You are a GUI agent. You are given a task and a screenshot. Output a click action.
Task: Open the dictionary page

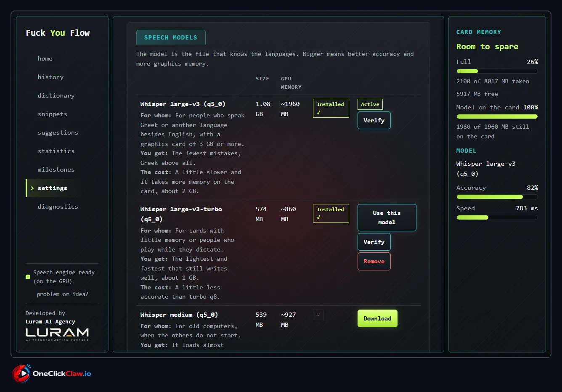point(56,95)
